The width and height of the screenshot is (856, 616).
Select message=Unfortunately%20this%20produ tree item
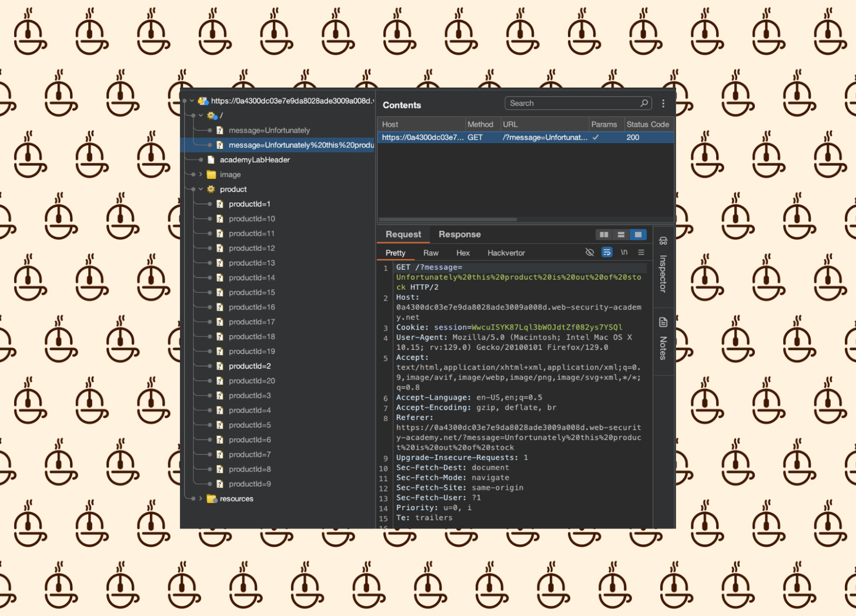(x=301, y=145)
